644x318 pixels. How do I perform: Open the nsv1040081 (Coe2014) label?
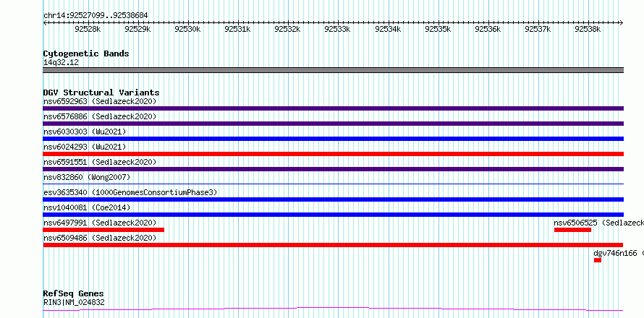click(87, 207)
